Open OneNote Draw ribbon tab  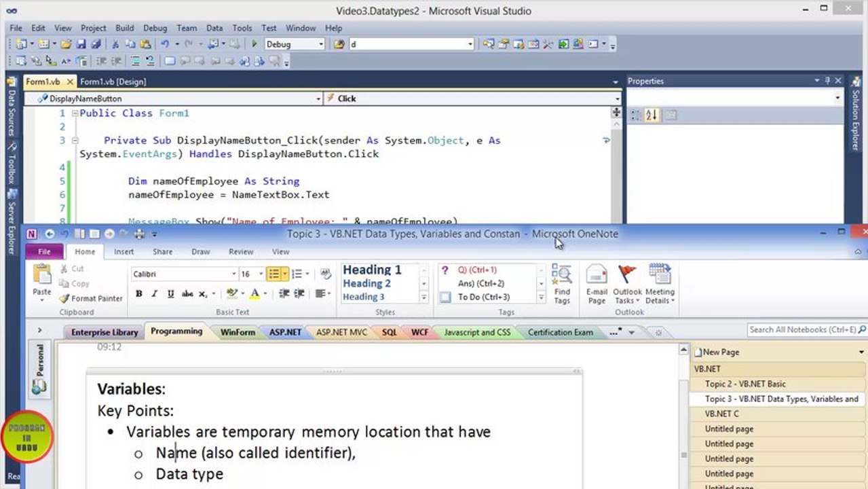[200, 251]
